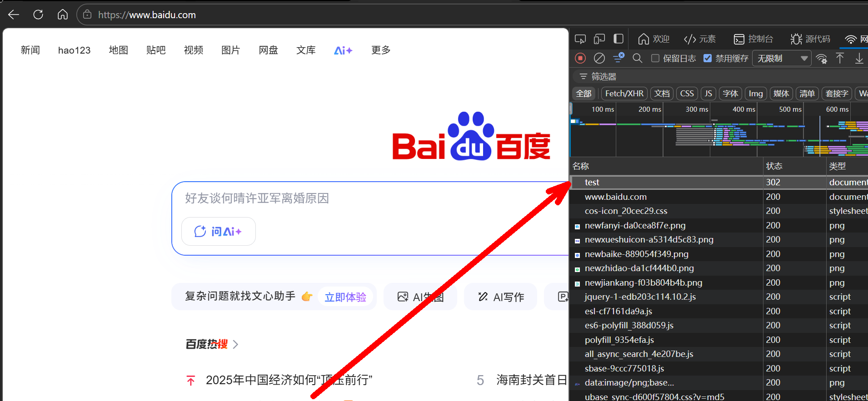Image resolution: width=868 pixels, height=401 pixels.
Task: Open the browser home page icon
Action: (63, 15)
